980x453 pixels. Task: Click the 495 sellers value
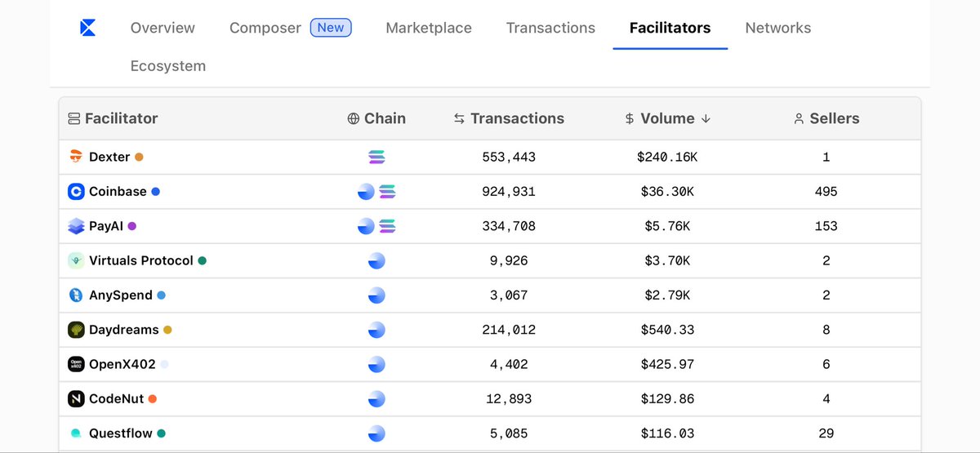826,192
